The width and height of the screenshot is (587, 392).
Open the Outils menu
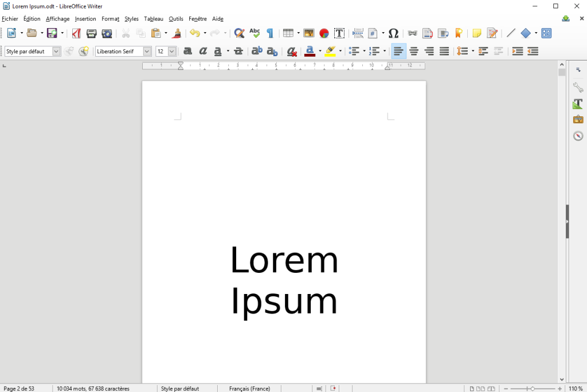click(x=176, y=19)
